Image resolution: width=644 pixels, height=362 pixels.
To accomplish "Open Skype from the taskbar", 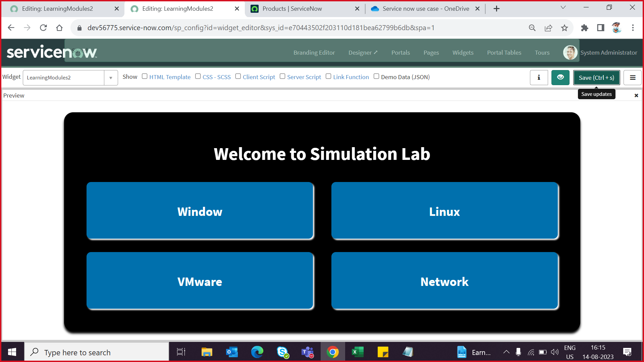I will [282, 352].
